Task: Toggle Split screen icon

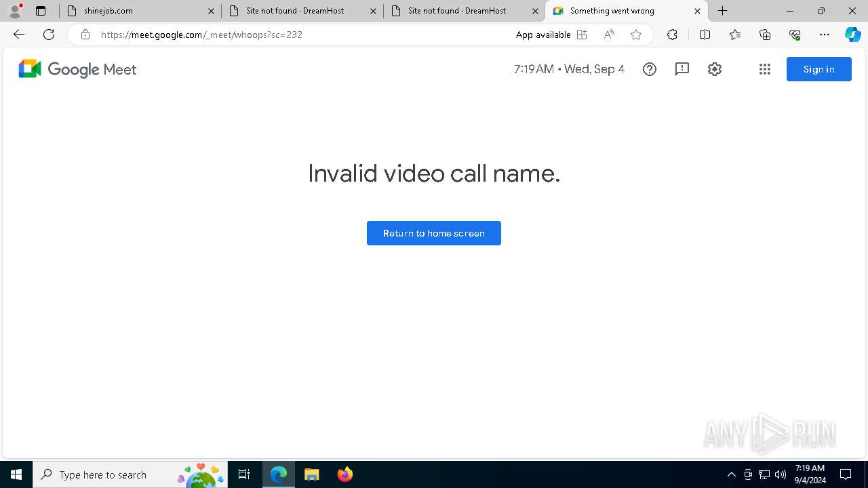Action: 705,35
